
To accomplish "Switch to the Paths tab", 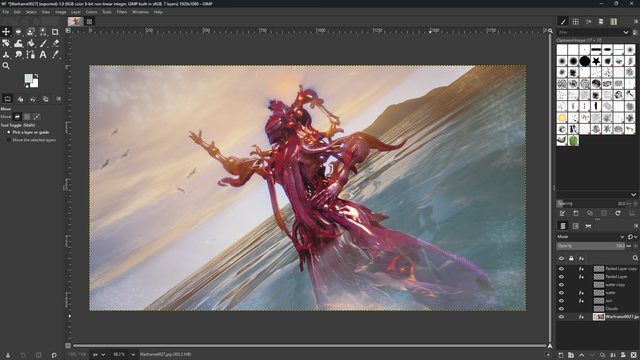I will click(588, 226).
